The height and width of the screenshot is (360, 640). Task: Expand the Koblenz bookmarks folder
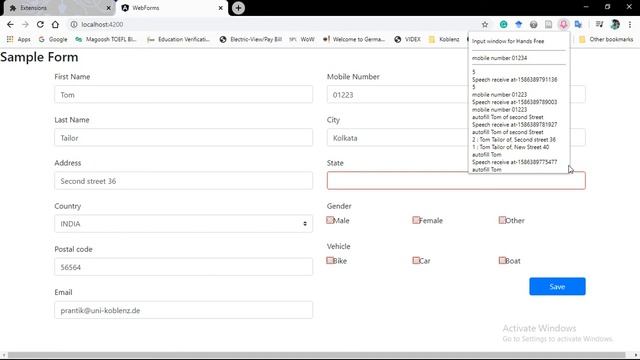(444, 39)
